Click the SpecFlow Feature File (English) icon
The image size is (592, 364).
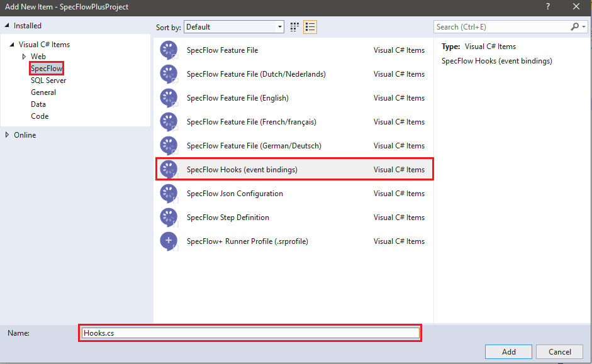tap(169, 98)
